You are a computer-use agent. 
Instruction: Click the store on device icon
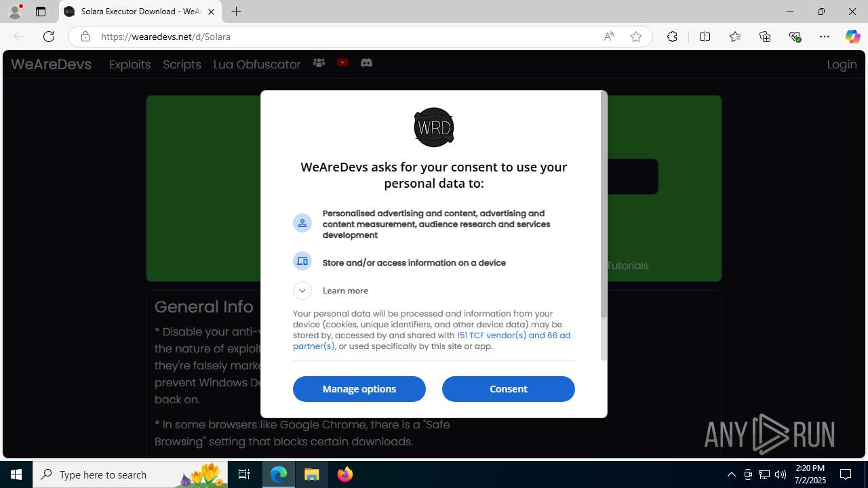click(302, 261)
